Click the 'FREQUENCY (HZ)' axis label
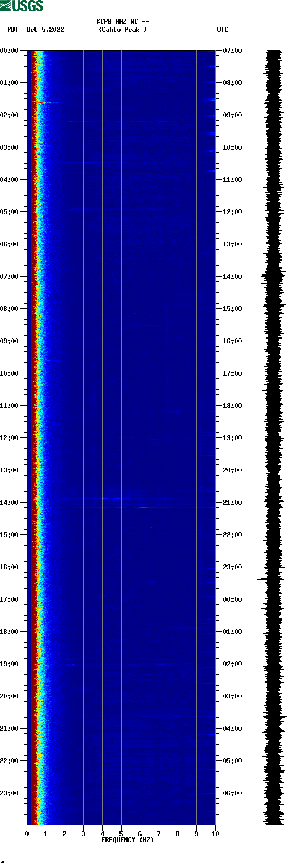297x868 pixels. tap(128, 839)
